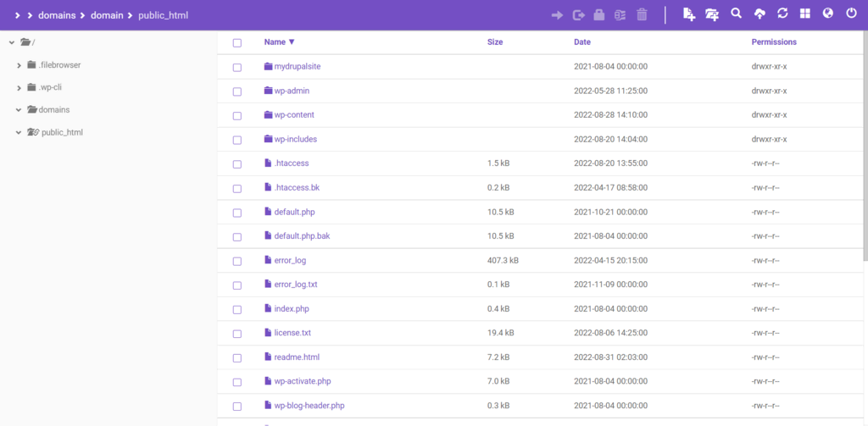This screenshot has height=426, width=868.
Task: Tick the select-all checkbox in header
Action: click(x=237, y=42)
